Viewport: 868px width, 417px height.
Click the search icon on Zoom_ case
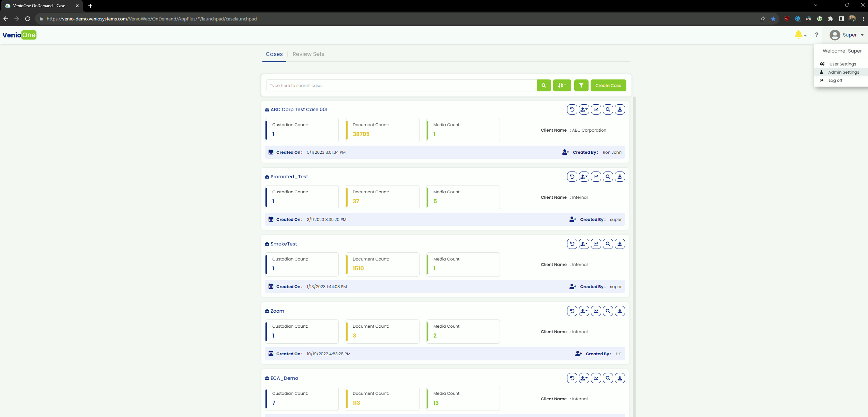pos(608,311)
